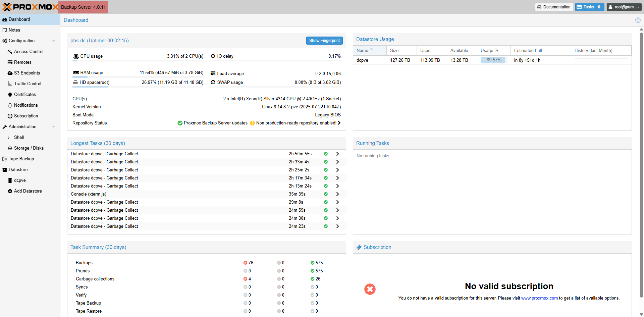644x317 pixels.
Task: Follow the www.proxmox.com link
Action: pyautogui.click(x=539, y=298)
